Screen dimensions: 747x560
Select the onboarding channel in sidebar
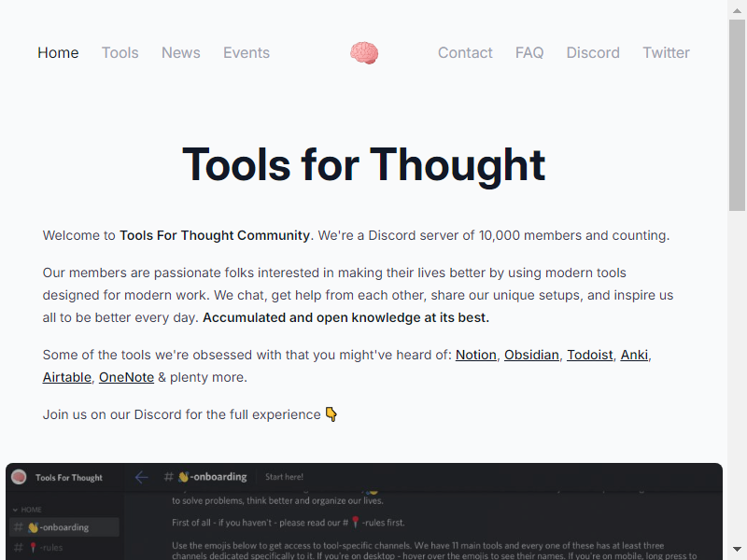(64, 527)
